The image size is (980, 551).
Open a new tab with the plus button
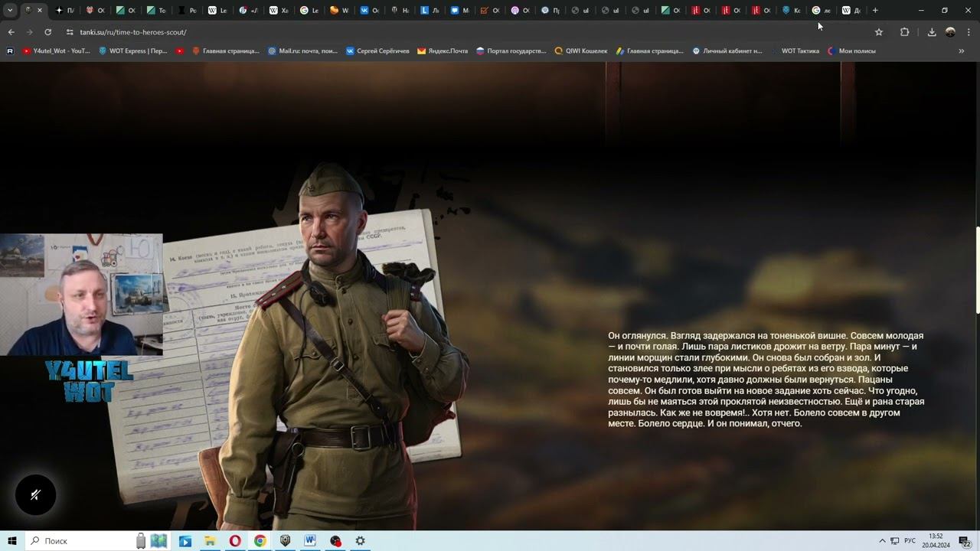[x=875, y=10]
